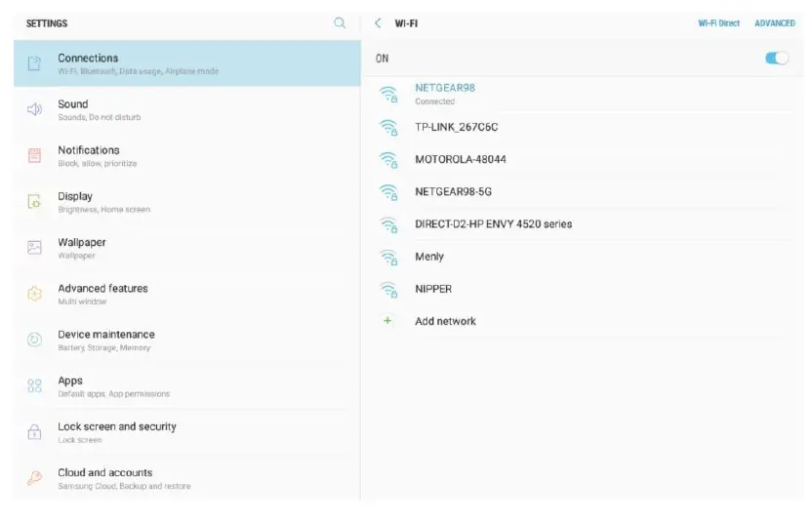The width and height of the screenshot is (812, 522).
Task: Click the Wi-Fi signal icon for NETGEAR98-5G
Action: click(x=388, y=192)
